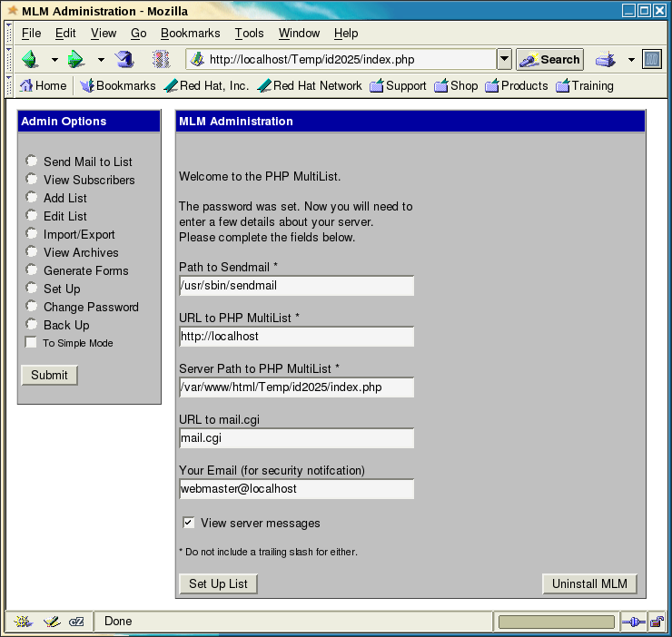Uncheck View server messages checkbox
The height and width of the screenshot is (637, 672).
(189, 523)
